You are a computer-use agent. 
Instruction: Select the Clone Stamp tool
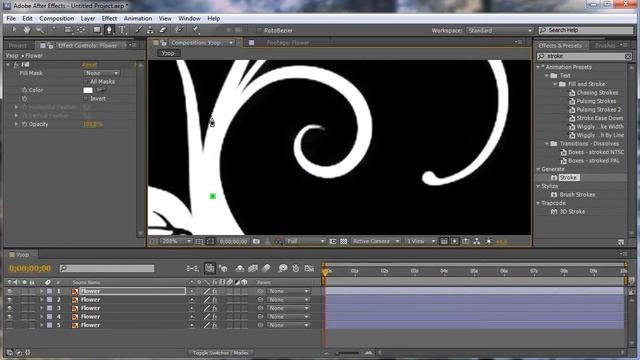[150, 30]
